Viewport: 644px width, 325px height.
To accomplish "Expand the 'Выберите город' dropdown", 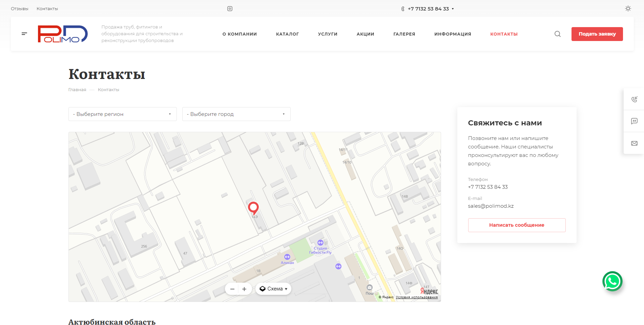I will click(236, 114).
